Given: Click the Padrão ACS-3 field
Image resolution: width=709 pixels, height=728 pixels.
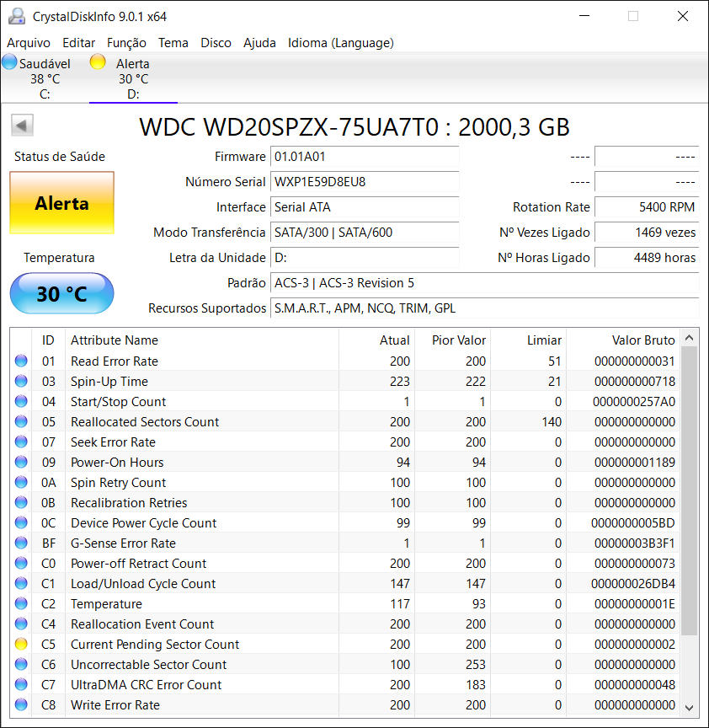Looking at the screenshot, I should click(x=485, y=283).
